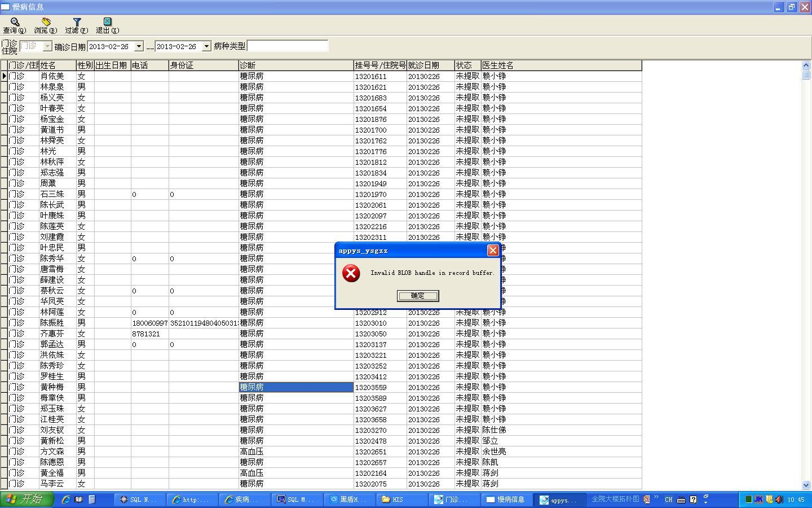
Task: Click the third quick launch icon
Action: [x=92, y=500]
